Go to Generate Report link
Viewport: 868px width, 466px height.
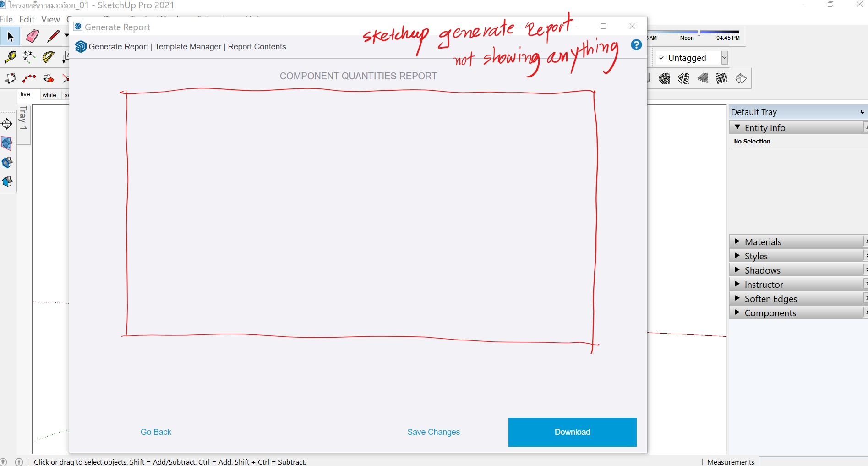[119, 47]
